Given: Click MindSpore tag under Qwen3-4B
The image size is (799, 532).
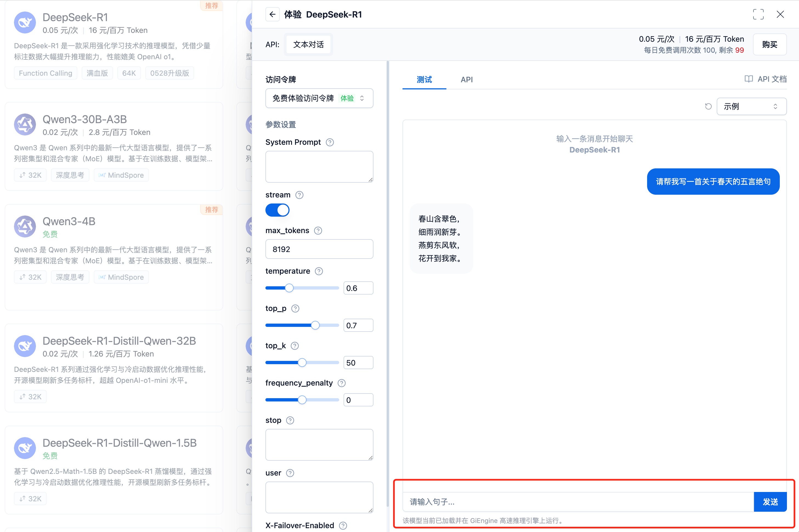Looking at the screenshot, I should click(121, 277).
